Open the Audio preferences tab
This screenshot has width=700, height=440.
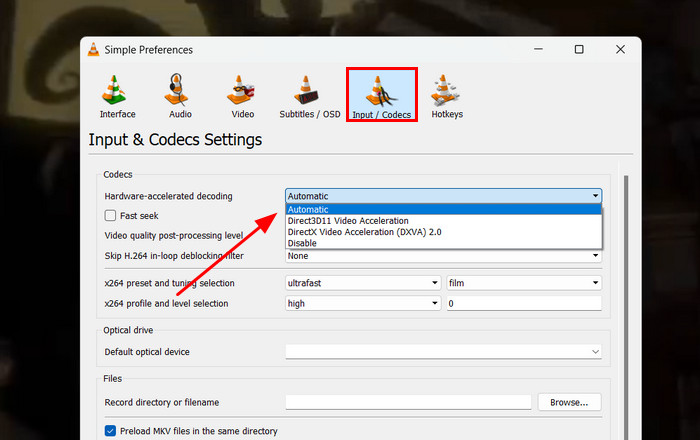[x=180, y=96]
